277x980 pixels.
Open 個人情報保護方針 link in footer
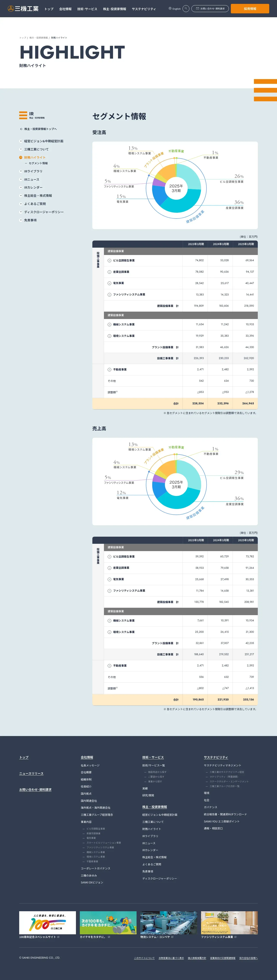pos(197,958)
